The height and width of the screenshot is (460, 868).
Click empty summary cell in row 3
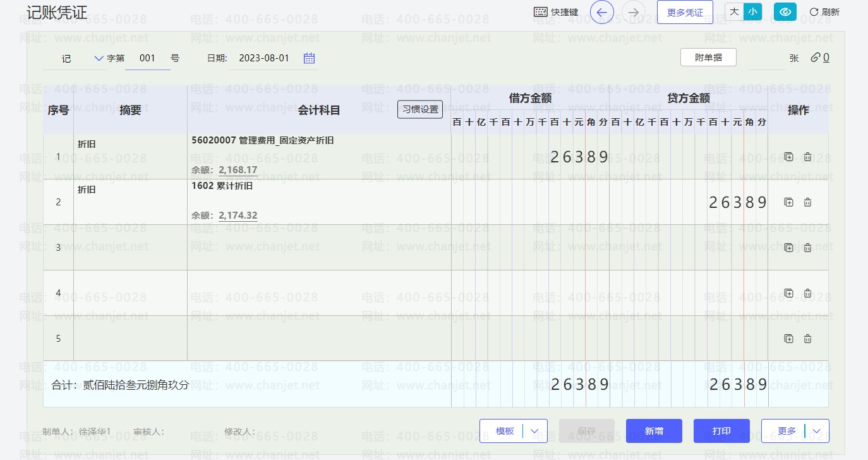point(130,248)
